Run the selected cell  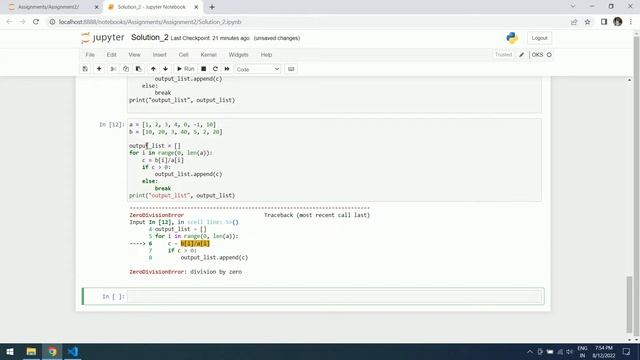click(185, 69)
